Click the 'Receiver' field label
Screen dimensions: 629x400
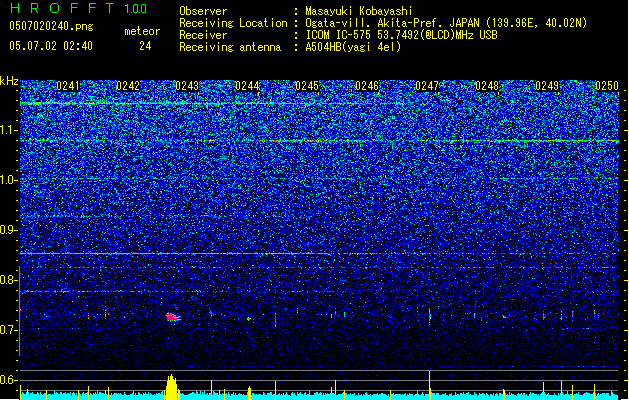203,35
